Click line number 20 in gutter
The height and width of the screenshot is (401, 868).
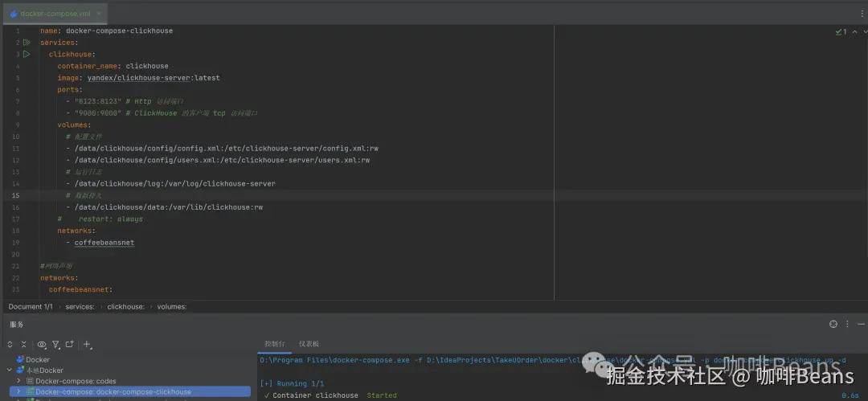tap(15, 254)
